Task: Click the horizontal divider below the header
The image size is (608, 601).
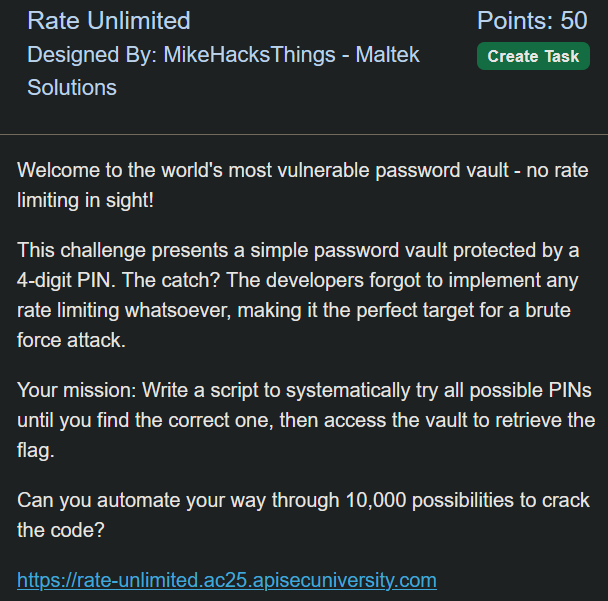Action: coord(304,135)
